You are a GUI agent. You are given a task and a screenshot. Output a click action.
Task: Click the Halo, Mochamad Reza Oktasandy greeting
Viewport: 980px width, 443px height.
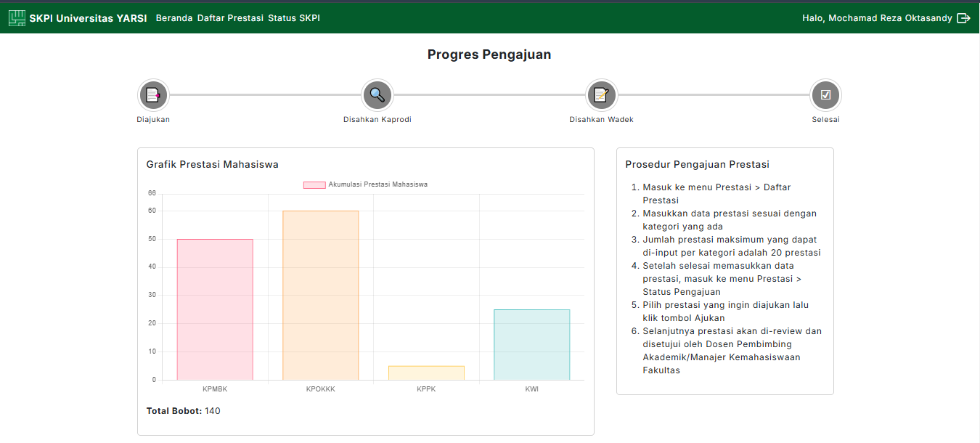877,18
